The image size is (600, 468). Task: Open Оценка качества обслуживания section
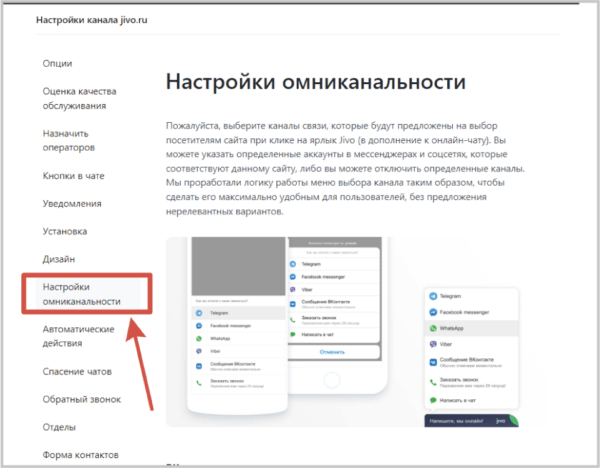point(79,98)
